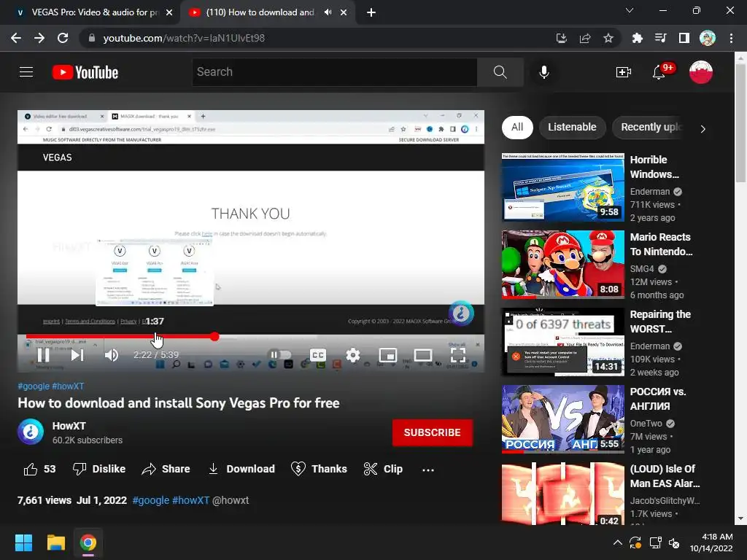Create a Clip from video
Screen dimensions: 747x560
click(x=383, y=469)
